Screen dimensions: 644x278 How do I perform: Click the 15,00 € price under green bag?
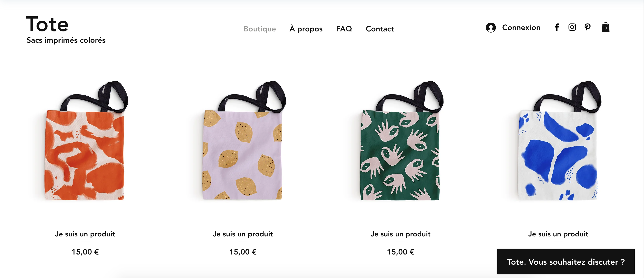pos(401,252)
